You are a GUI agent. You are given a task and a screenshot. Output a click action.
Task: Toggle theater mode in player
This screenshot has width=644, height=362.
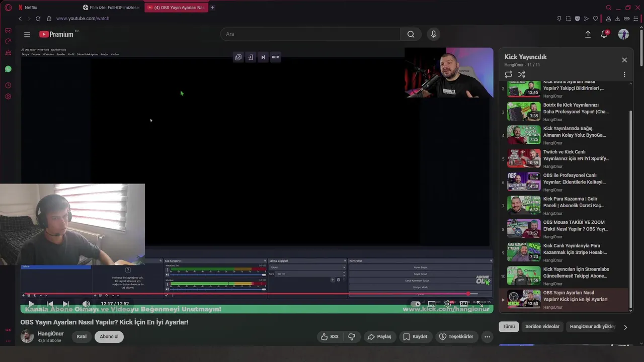pyautogui.click(x=464, y=304)
